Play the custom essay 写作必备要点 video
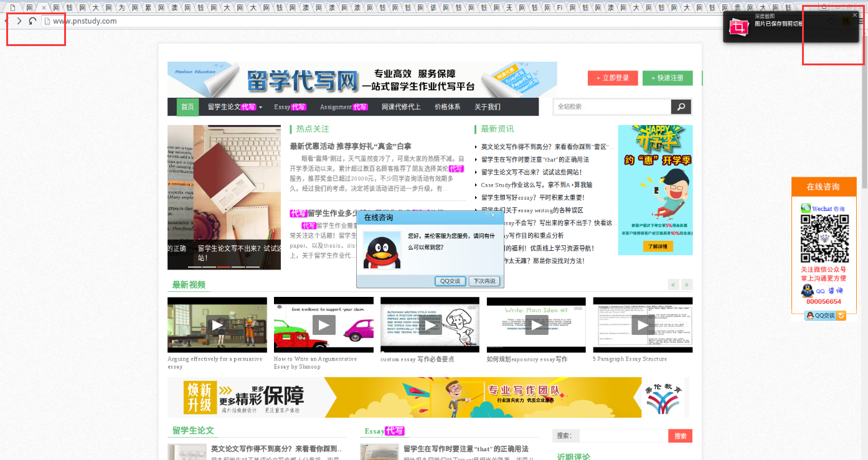The height and width of the screenshot is (460, 868). click(x=430, y=325)
